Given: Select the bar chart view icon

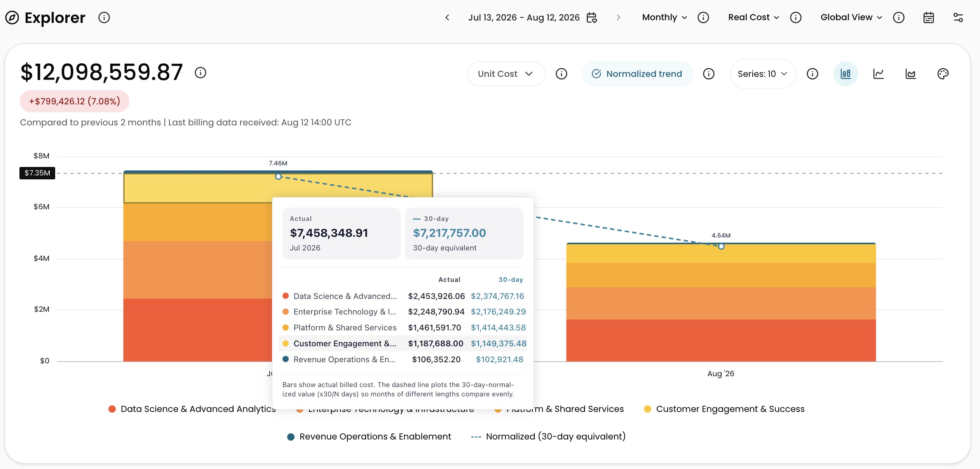Looking at the screenshot, I should [x=846, y=74].
